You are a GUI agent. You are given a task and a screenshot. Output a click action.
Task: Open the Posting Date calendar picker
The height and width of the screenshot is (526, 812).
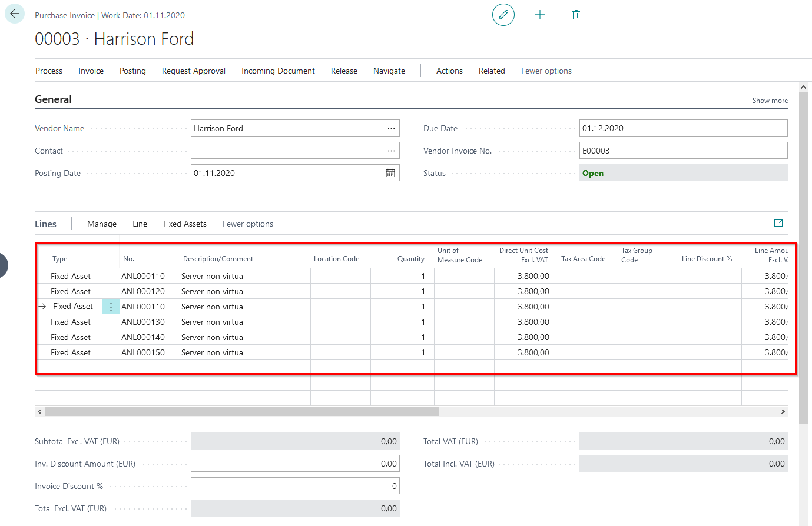coord(390,173)
